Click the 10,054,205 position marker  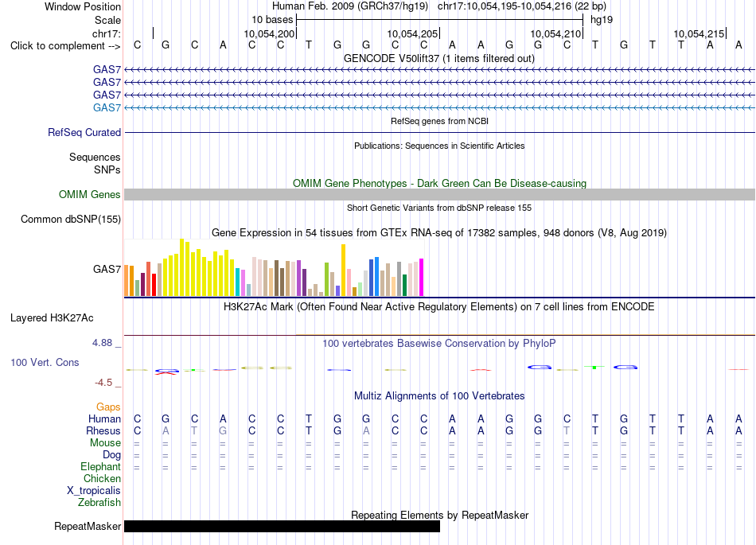412,33
